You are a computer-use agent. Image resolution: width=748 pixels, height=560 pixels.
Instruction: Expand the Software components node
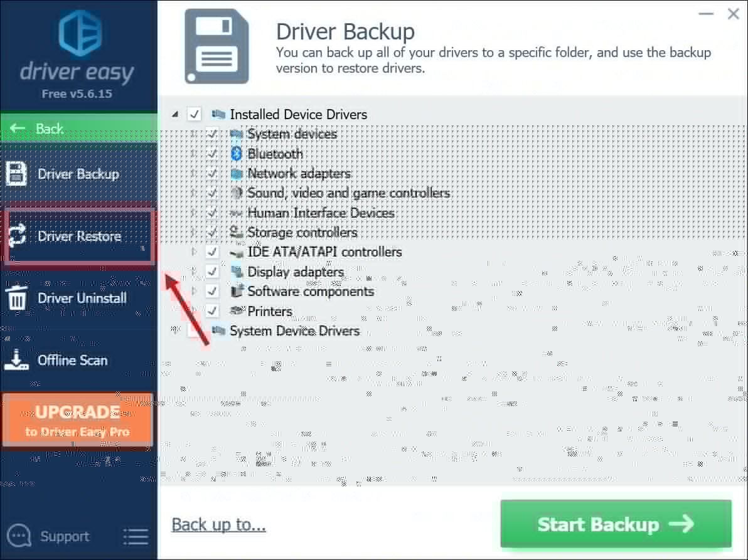coord(193,291)
